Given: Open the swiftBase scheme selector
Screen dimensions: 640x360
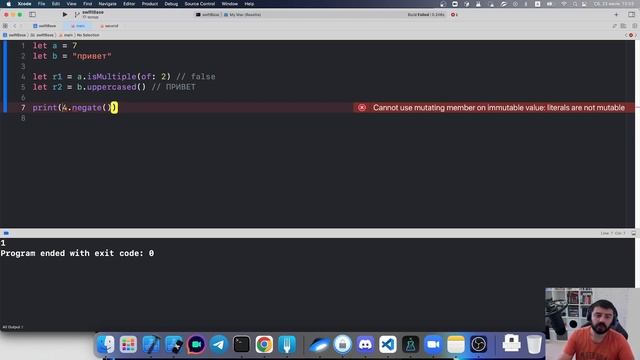Looking at the screenshot, I should (x=207, y=14).
